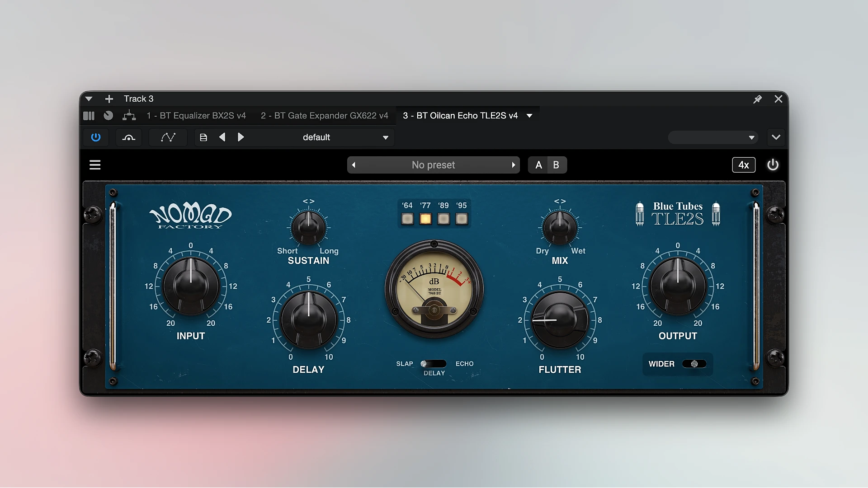This screenshot has height=488, width=868.
Task: Switch to B comparison state
Action: [x=557, y=165]
